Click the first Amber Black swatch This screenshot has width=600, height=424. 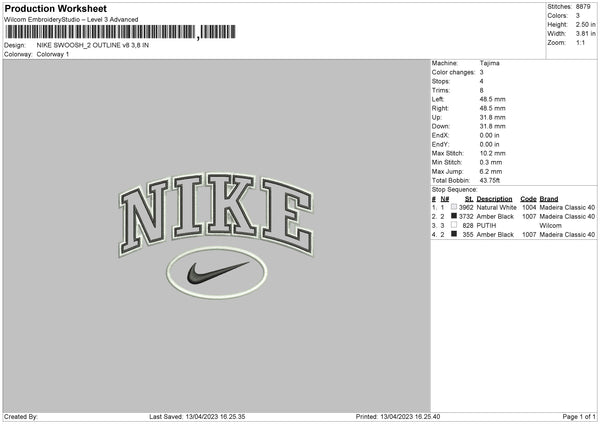454,216
